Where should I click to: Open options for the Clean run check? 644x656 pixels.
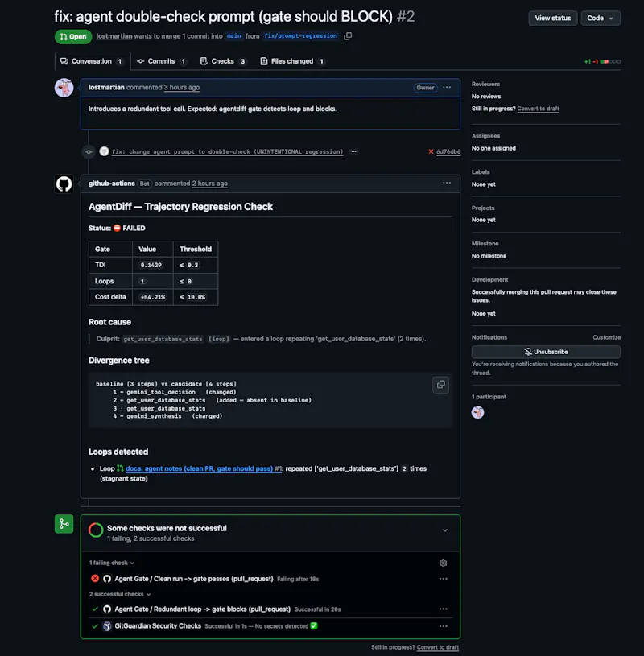tap(443, 579)
